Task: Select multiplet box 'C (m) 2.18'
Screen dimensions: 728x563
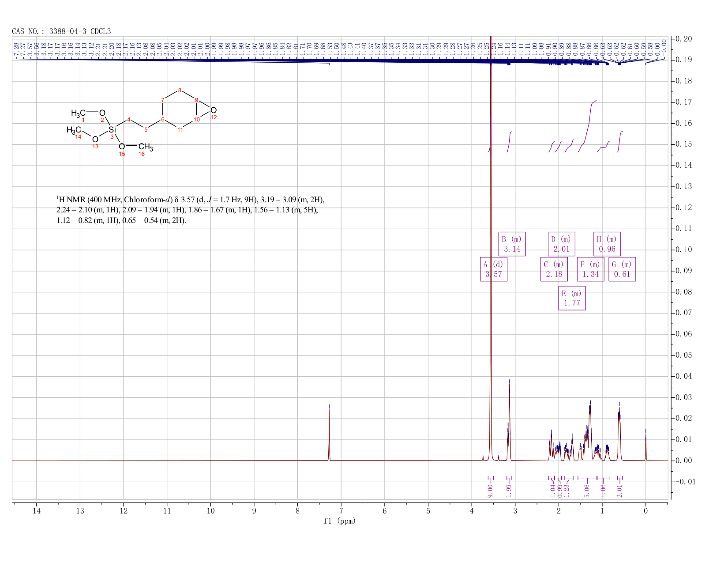Action: coord(554,269)
